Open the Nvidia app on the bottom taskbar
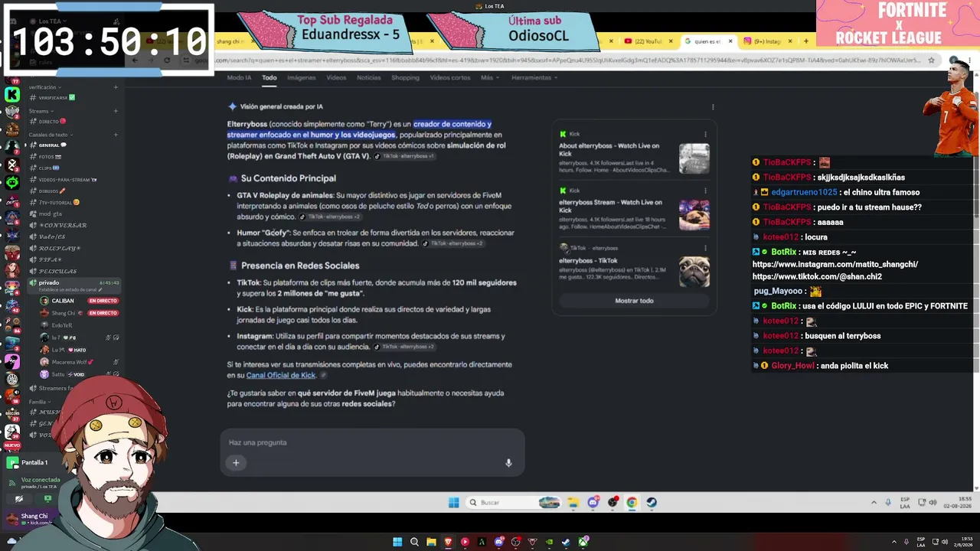The width and height of the screenshot is (980, 551). pyautogui.click(x=549, y=542)
